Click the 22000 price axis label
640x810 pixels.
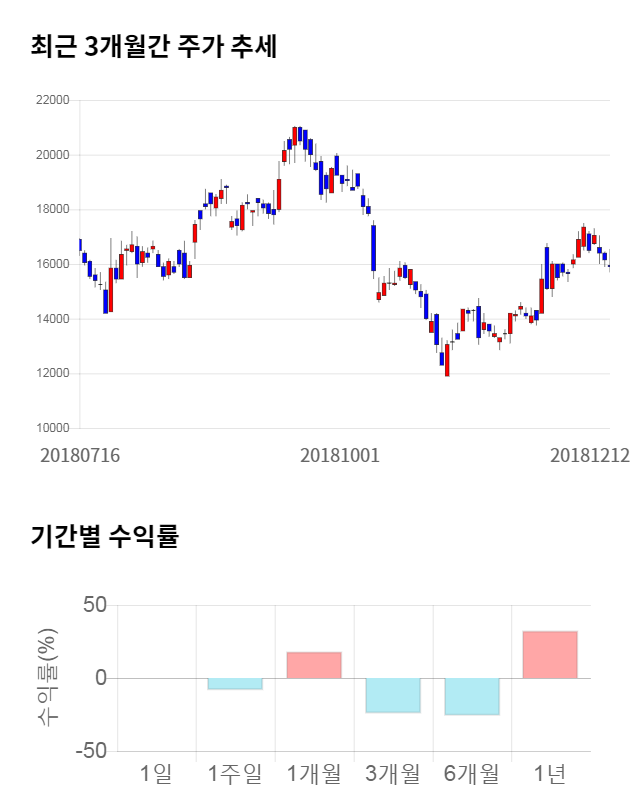coord(52,100)
